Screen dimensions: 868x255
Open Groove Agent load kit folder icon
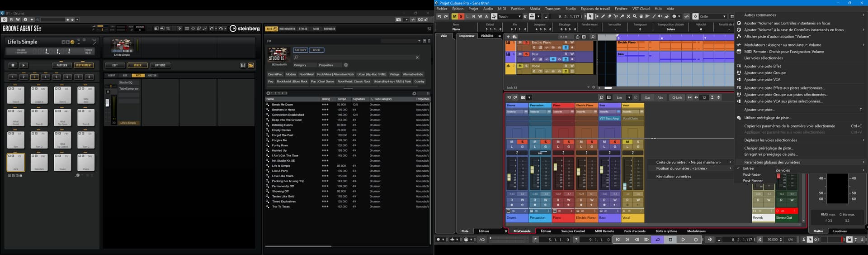point(251,65)
